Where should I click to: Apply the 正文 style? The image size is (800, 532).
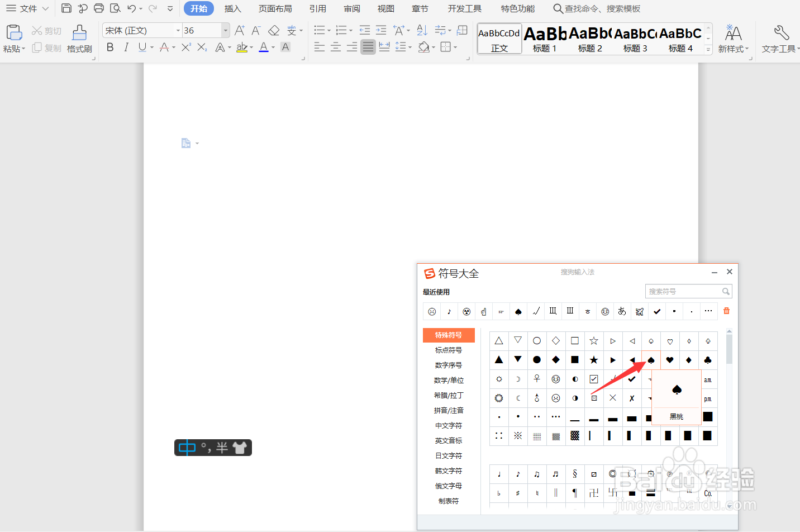[x=499, y=39]
